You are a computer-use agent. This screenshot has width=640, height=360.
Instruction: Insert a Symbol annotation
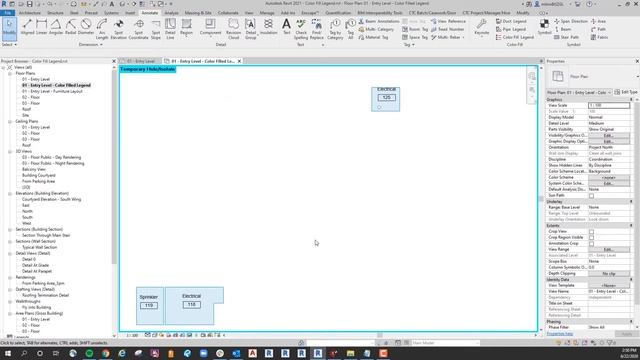click(x=544, y=27)
